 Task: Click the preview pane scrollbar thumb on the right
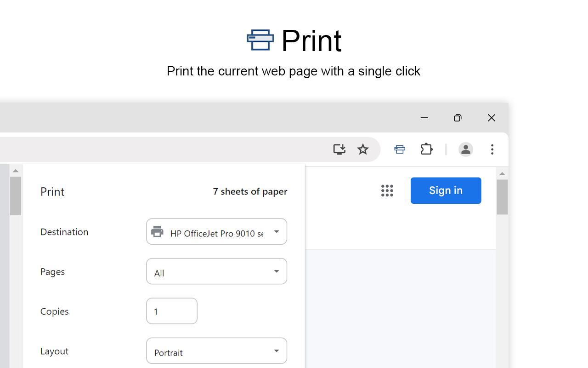point(502,197)
